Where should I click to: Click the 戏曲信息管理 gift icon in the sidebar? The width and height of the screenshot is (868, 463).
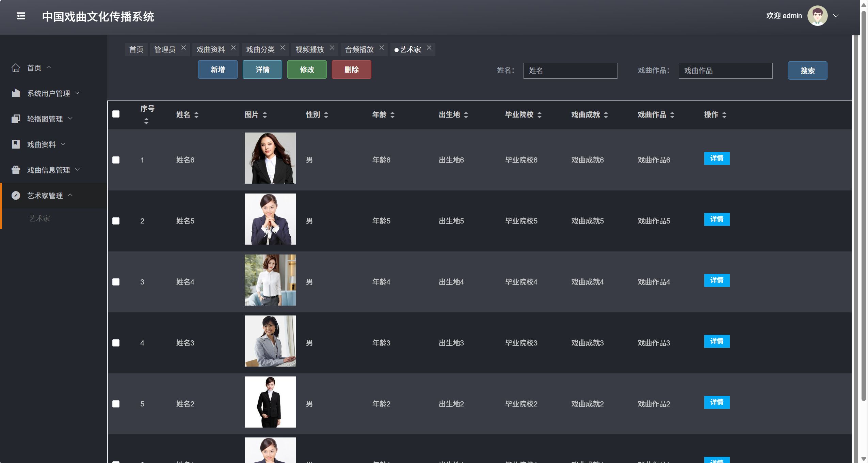coord(16,170)
